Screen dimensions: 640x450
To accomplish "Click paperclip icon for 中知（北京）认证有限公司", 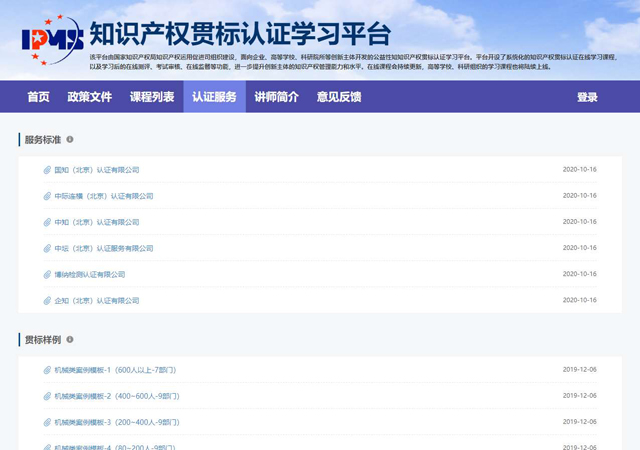I will click(x=47, y=222).
